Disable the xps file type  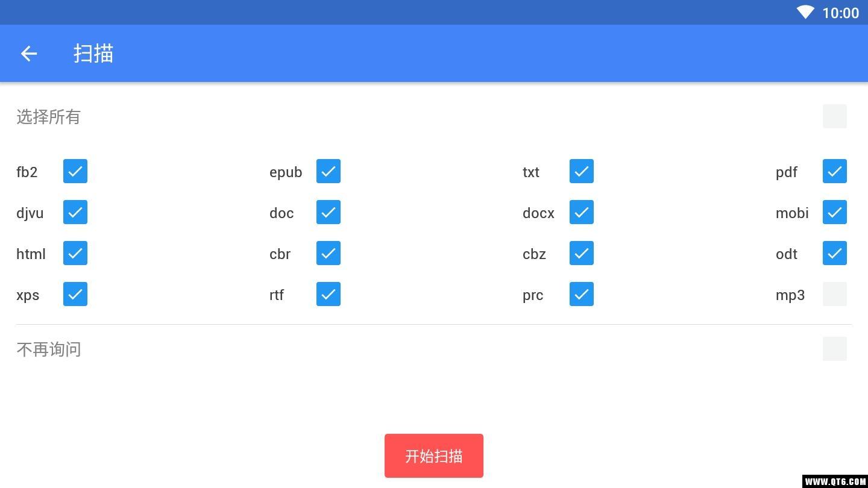pyautogui.click(x=75, y=294)
